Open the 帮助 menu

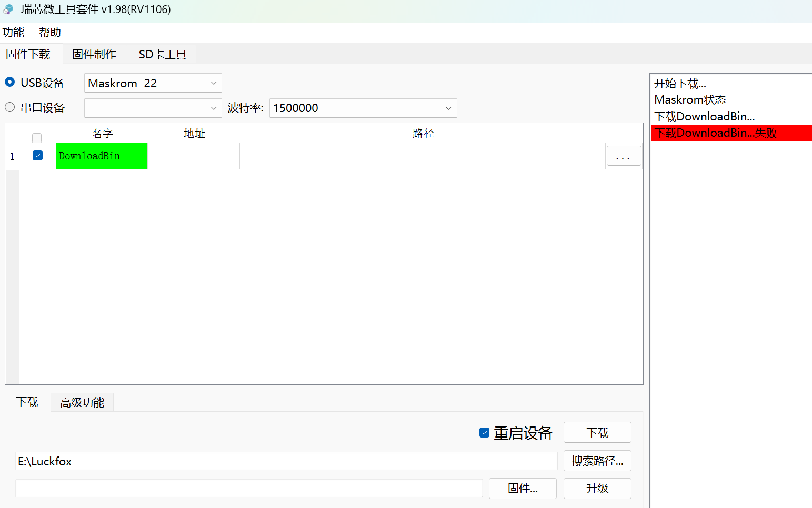point(50,33)
